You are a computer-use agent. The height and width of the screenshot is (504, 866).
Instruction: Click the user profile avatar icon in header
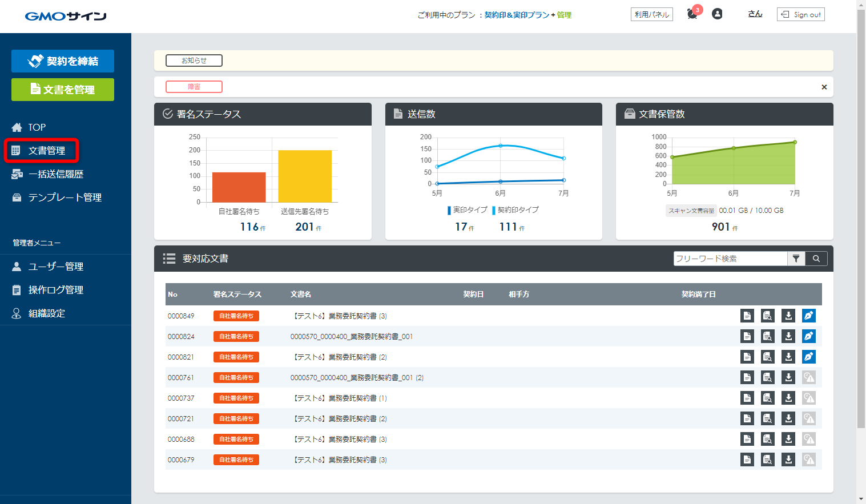717,14
